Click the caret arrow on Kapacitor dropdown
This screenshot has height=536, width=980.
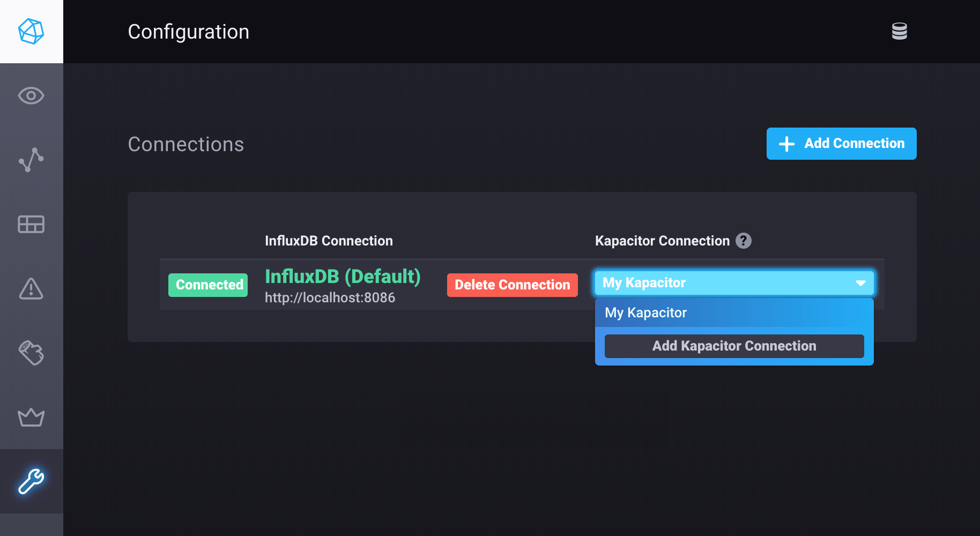click(860, 283)
